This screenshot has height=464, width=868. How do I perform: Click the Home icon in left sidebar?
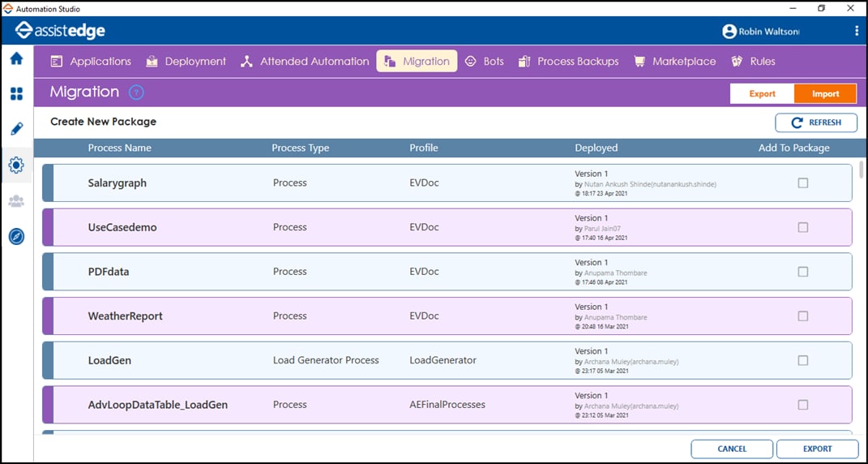pos(16,58)
